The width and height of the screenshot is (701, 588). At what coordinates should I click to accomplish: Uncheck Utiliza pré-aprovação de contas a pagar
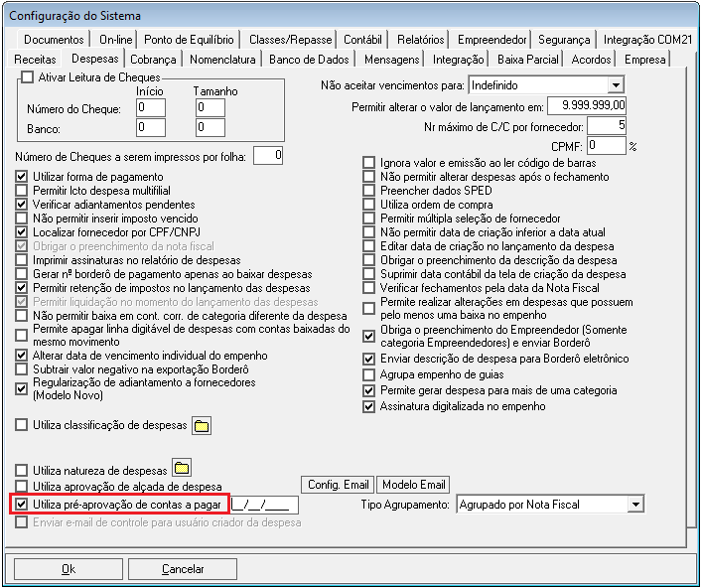pyautogui.click(x=21, y=505)
